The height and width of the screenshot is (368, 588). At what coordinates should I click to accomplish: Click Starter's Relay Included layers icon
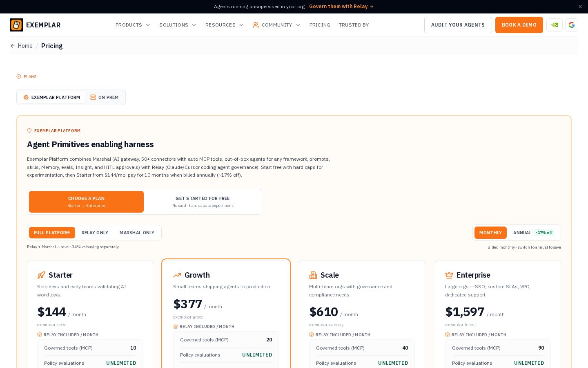(x=40, y=334)
